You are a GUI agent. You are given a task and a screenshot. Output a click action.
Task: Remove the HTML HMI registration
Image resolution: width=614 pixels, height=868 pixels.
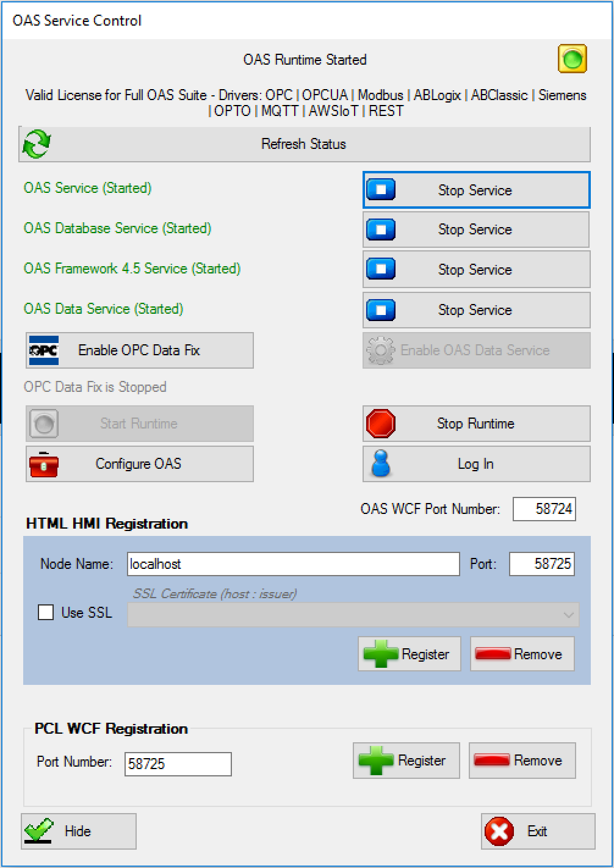coord(522,654)
